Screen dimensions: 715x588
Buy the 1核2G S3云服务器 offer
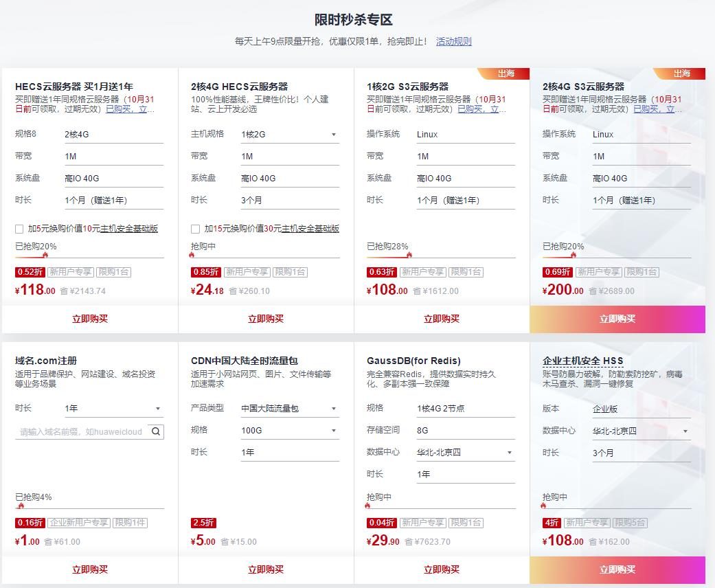click(x=442, y=319)
